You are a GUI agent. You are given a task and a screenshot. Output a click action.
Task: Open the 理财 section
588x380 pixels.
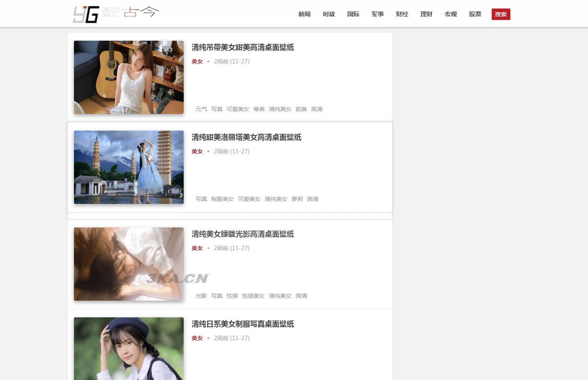click(426, 14)
